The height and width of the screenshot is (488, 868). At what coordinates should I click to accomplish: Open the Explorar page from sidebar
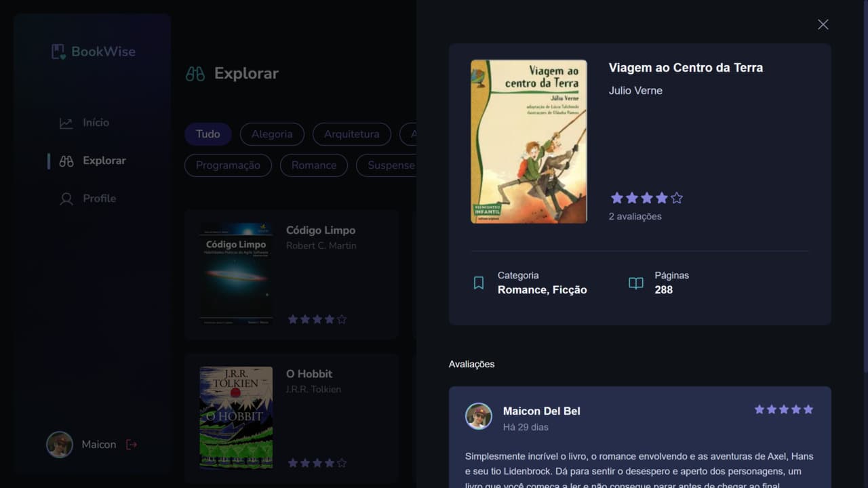[103, 160]
